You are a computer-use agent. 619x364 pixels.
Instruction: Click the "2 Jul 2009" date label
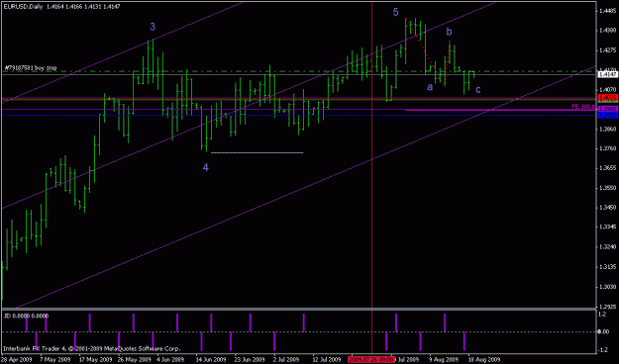point(287,360)
